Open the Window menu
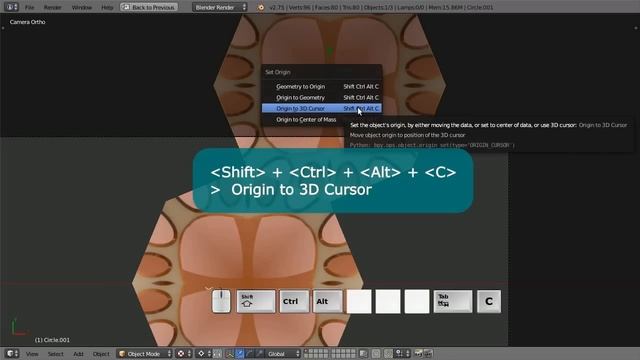 (x=82, y=7)
